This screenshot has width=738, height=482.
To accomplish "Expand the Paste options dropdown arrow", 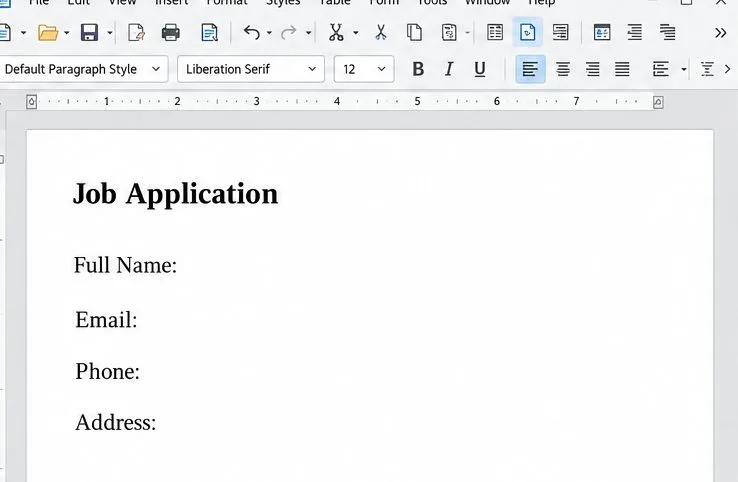I will pyautogui.click(x=467, y=33).
